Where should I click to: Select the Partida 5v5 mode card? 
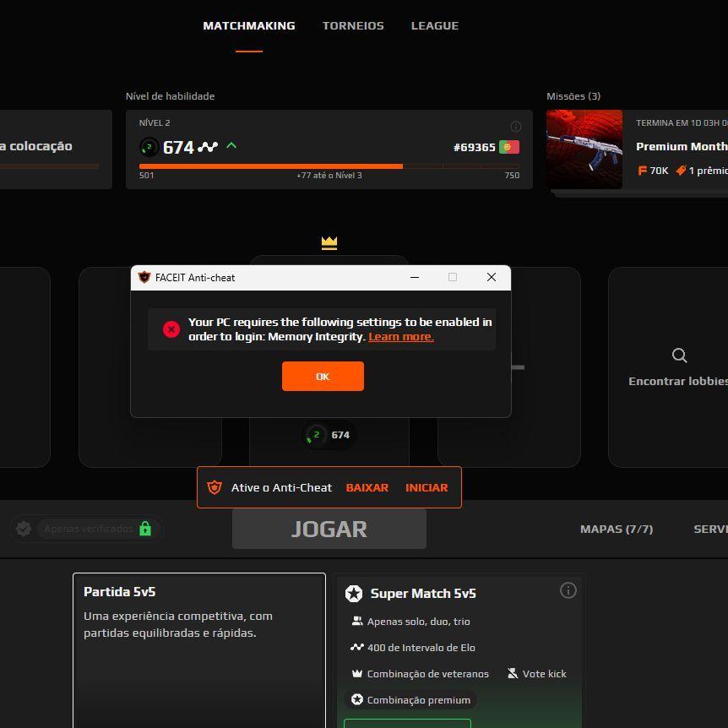pos(199,650)
